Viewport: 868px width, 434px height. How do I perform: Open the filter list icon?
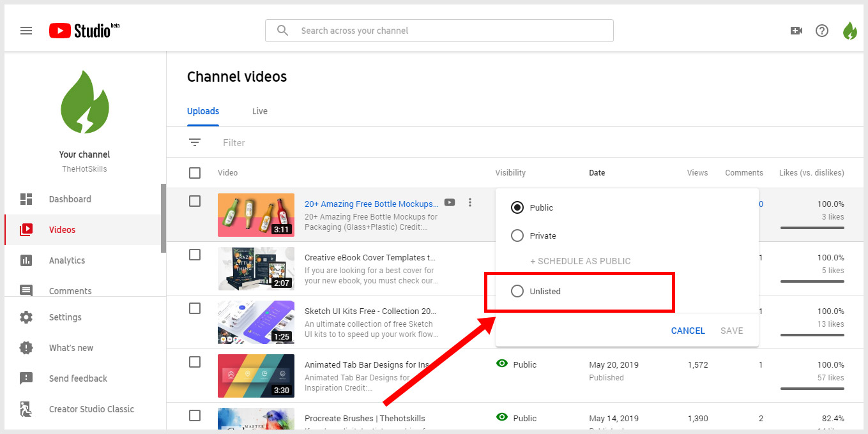pos(195,143)
